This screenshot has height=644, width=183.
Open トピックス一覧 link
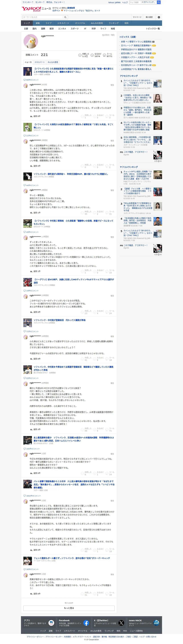153,29
